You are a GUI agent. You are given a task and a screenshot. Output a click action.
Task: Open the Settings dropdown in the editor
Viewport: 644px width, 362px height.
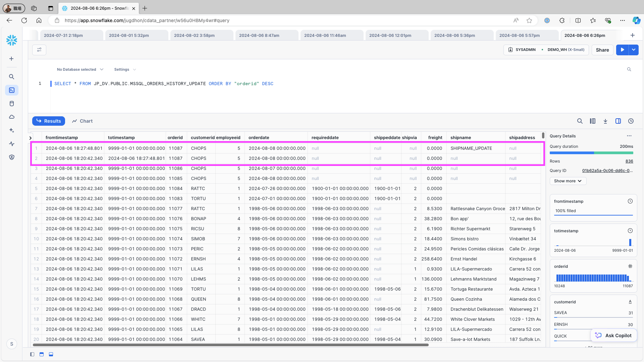click(125, 69)
